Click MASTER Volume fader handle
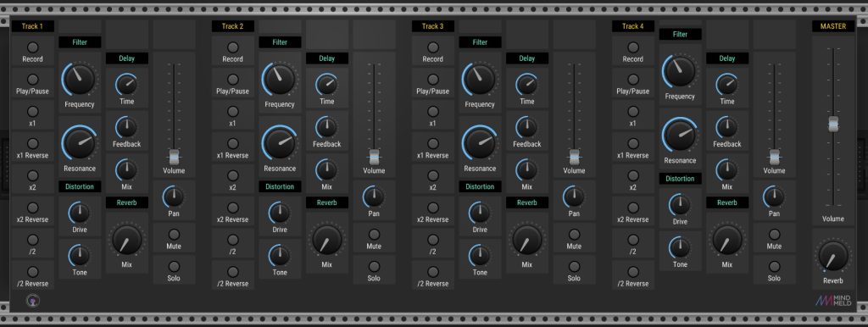 tap(833, 124)
